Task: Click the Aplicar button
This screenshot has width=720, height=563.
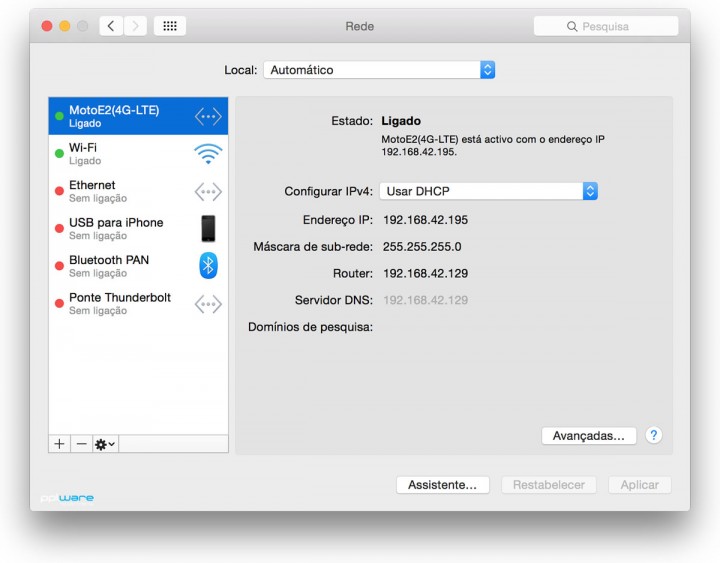Action: click(640, 485)
